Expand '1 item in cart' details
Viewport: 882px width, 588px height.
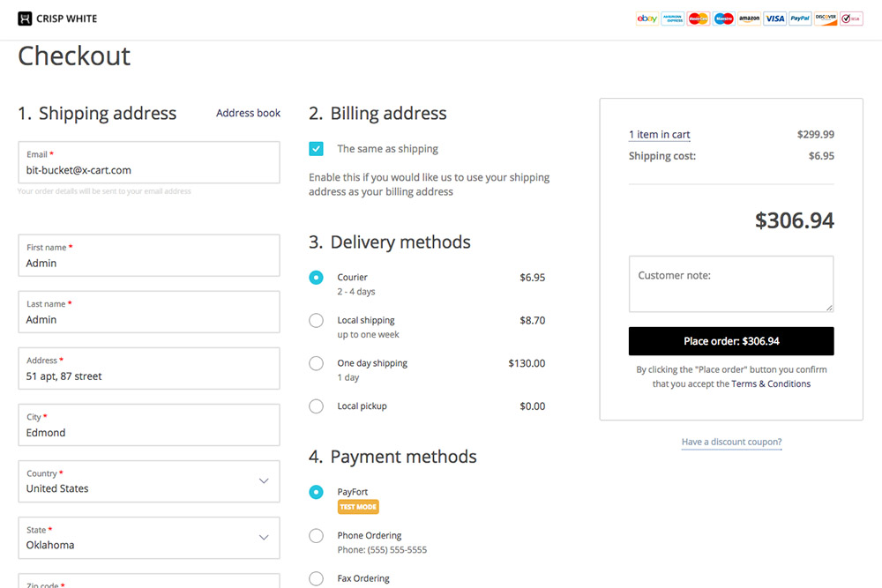[x=659, y=134]
